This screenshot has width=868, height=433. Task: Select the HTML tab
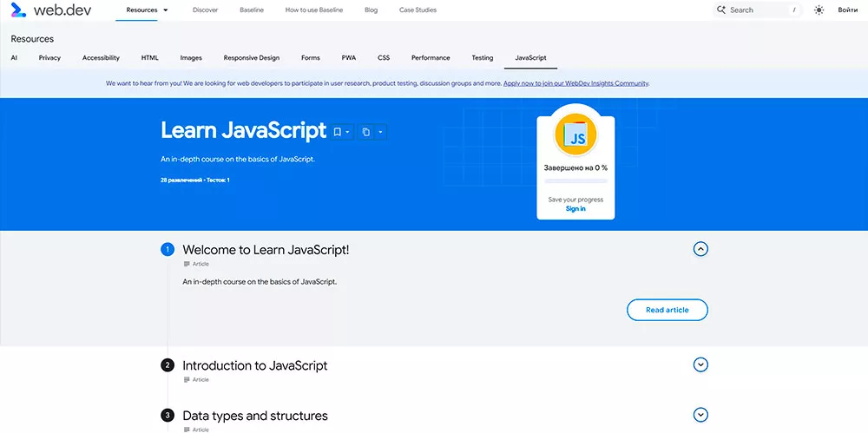point(149,57)
